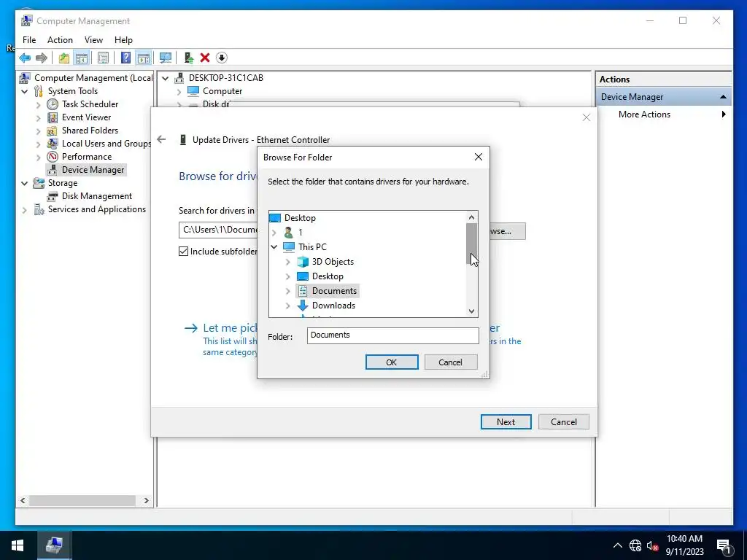The width and height of the screenshot is (747, 560).
Task: Click the red X Uninstall device icon
Action: pos(205,58)
